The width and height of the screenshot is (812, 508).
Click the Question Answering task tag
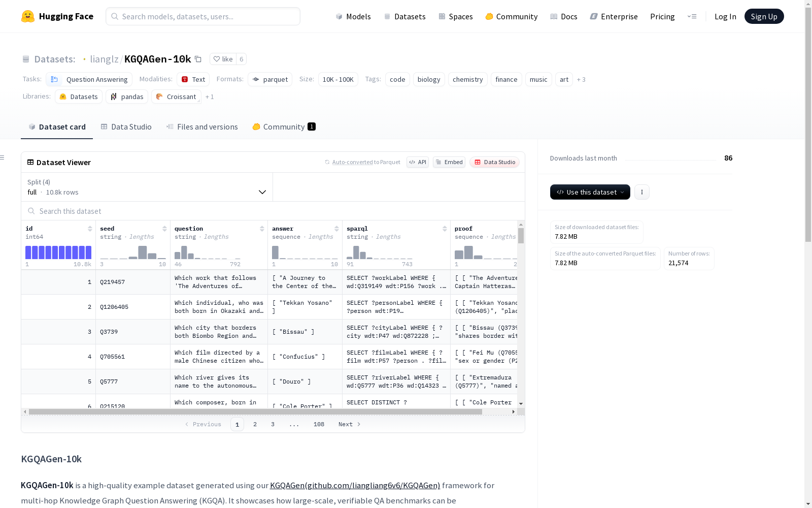pos(89,79)
